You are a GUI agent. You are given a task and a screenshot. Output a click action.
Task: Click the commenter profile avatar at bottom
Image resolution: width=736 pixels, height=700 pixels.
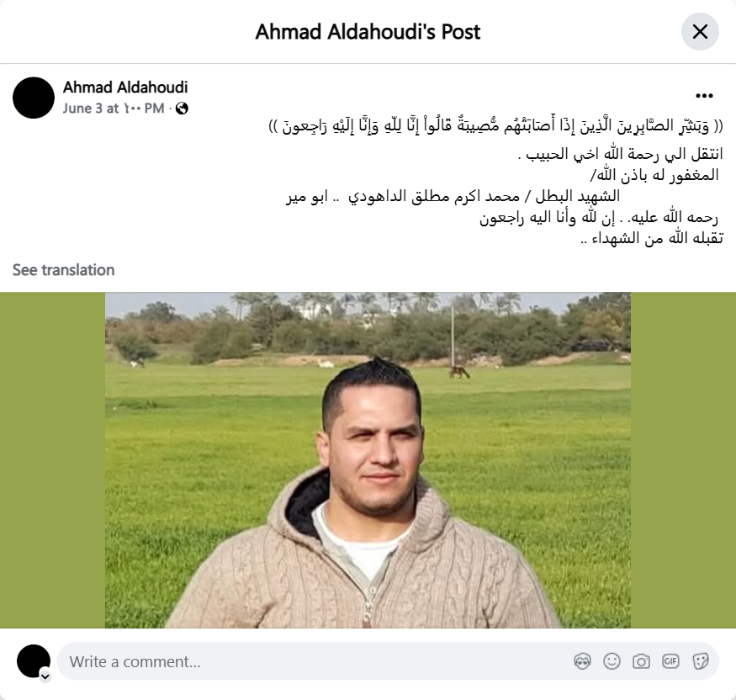(34, 661)
